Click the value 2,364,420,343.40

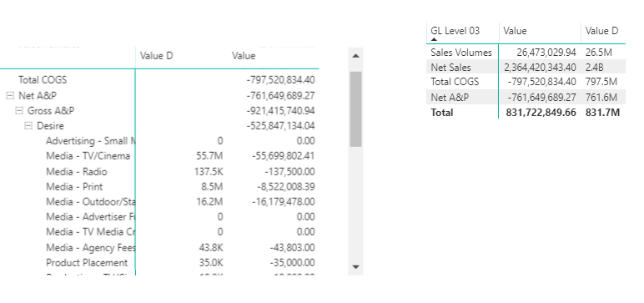[x=540, y=67]
